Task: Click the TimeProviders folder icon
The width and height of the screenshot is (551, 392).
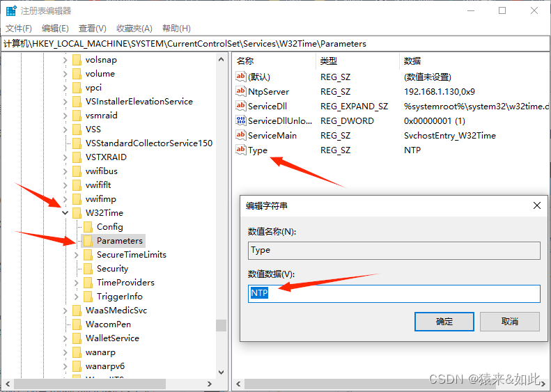Action: [x=88, y=283]
